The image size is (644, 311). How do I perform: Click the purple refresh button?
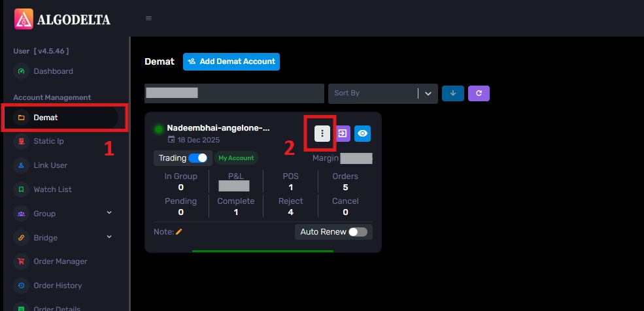[x=479, y=93]
